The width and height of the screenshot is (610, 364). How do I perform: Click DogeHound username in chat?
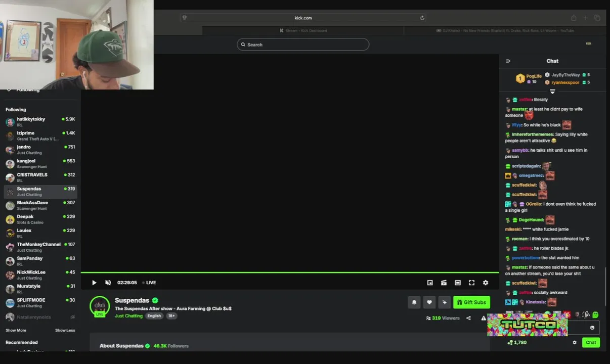[531, 220]
